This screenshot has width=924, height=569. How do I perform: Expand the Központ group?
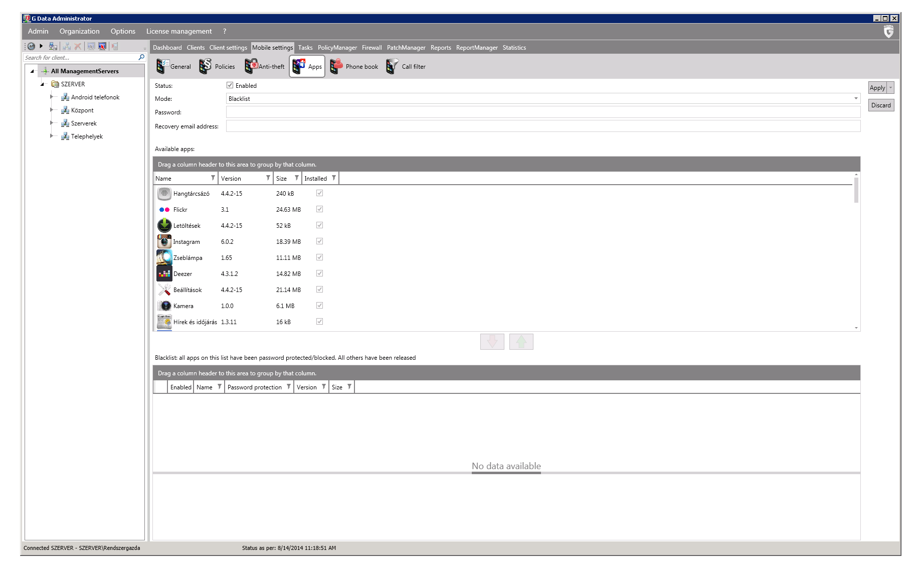pos(51,110)
